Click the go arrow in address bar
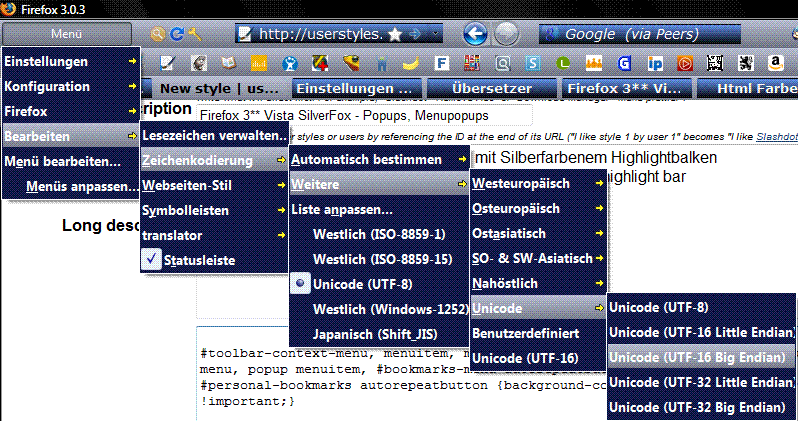The height and width of the screenshot is (421, 798). (x=415, y=34)
